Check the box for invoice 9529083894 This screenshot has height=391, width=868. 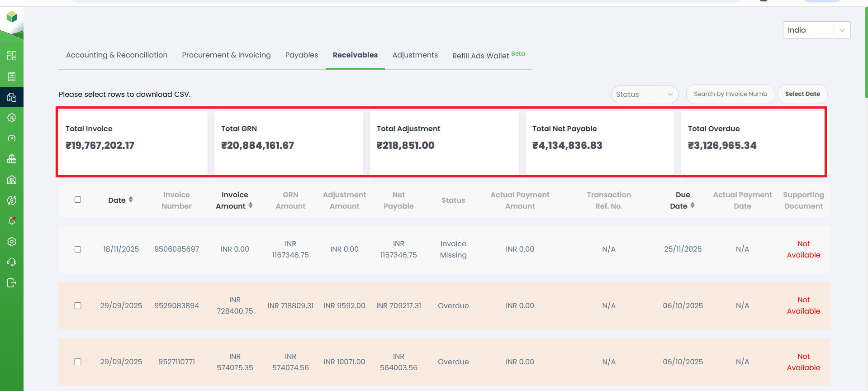pyautogui.click(x=78, y=305)
